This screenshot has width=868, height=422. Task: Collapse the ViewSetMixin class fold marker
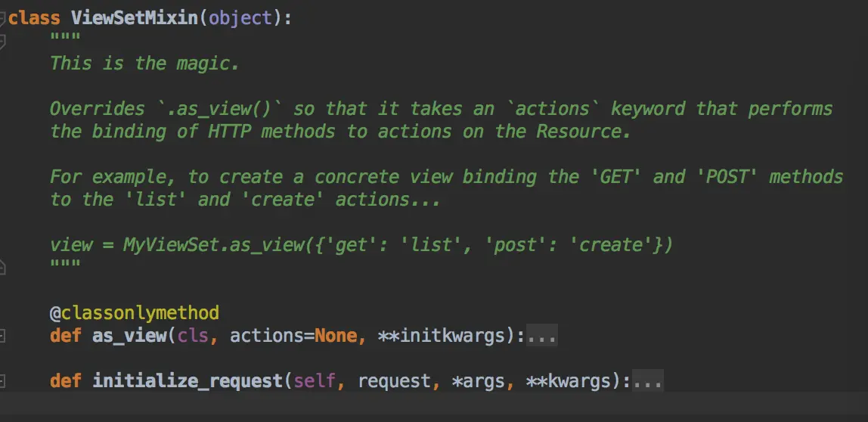click(x=2, y=18)
